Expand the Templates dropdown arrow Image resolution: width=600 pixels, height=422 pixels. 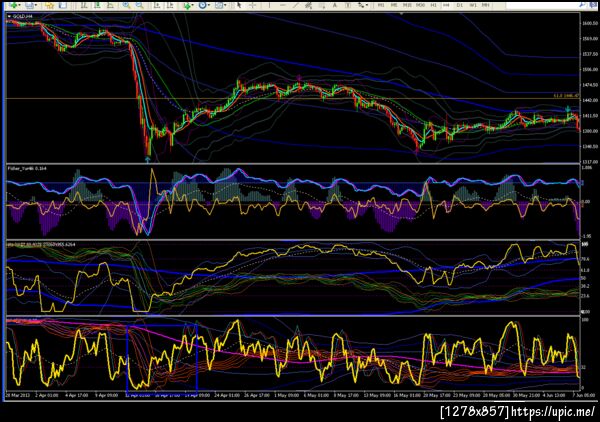(x=225, y=5)
